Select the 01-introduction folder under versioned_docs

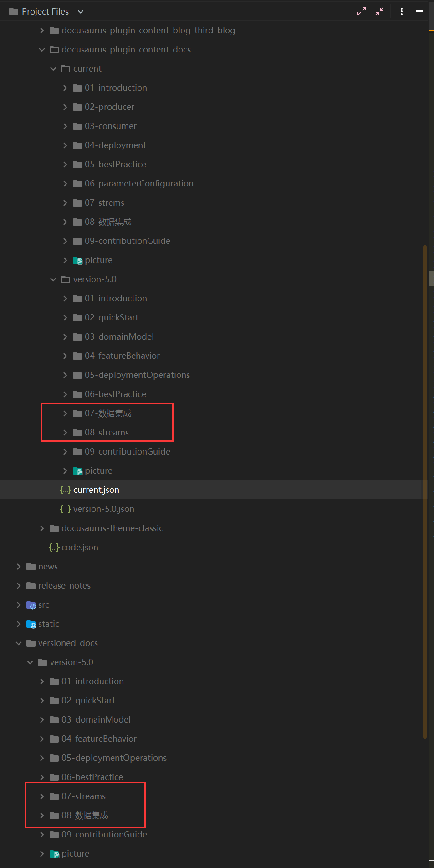92,682
